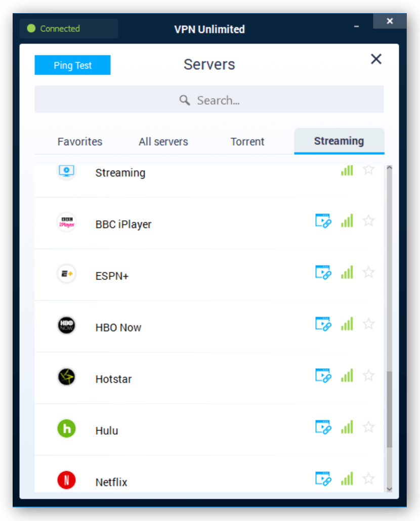Favorite BBC iPlayer with star

pos(368,221)
